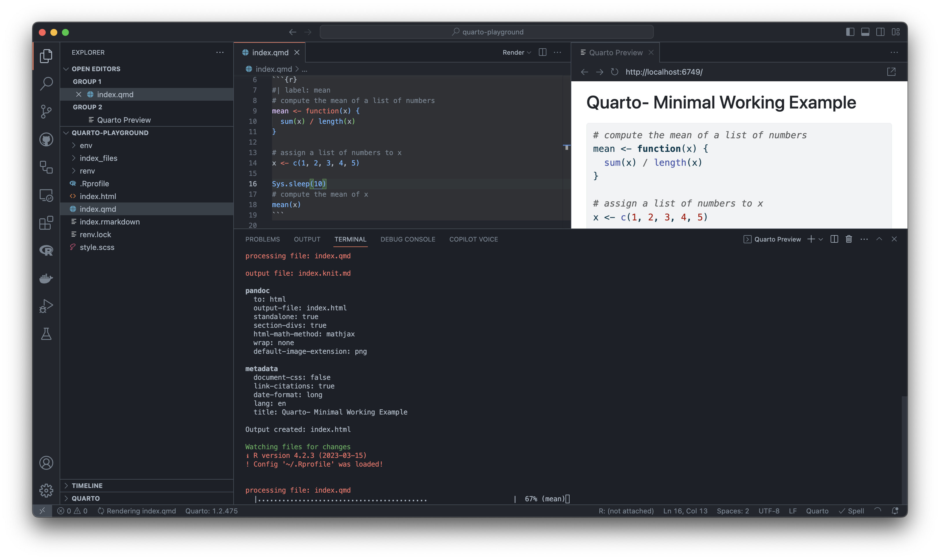Split the index.qmd editor right
The height and width of the screenshot is (560, 940).
pos(542,52)
